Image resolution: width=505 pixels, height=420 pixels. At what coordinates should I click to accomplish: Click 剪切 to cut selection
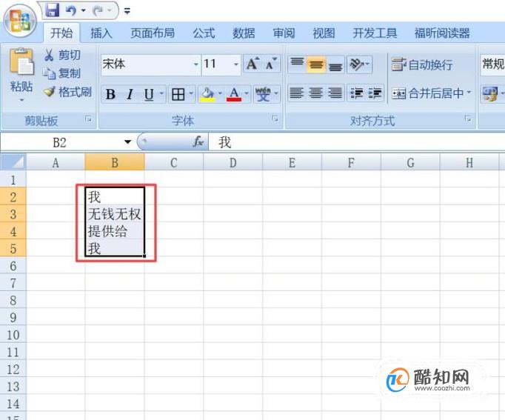point(62,55)
